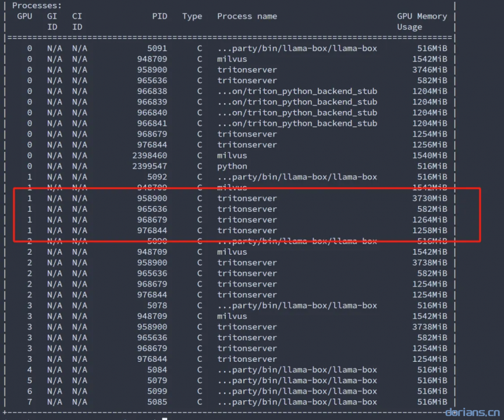
Task: Click the llama-box path in PID 5091 row
Action: [x=297, y=48]
